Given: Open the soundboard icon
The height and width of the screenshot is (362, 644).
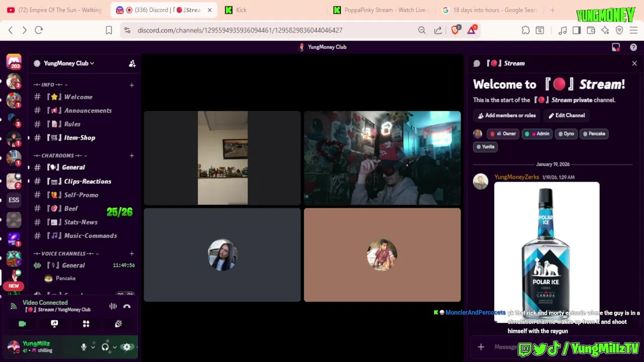Looking at the screenshot, I should pyautogui.click(x=118, y=324).
